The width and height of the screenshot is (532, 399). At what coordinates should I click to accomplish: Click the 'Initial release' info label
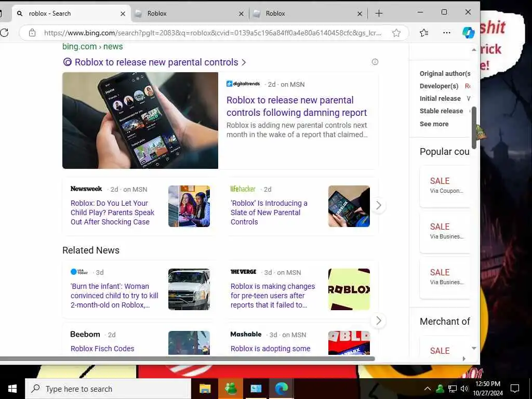point(440,98)
